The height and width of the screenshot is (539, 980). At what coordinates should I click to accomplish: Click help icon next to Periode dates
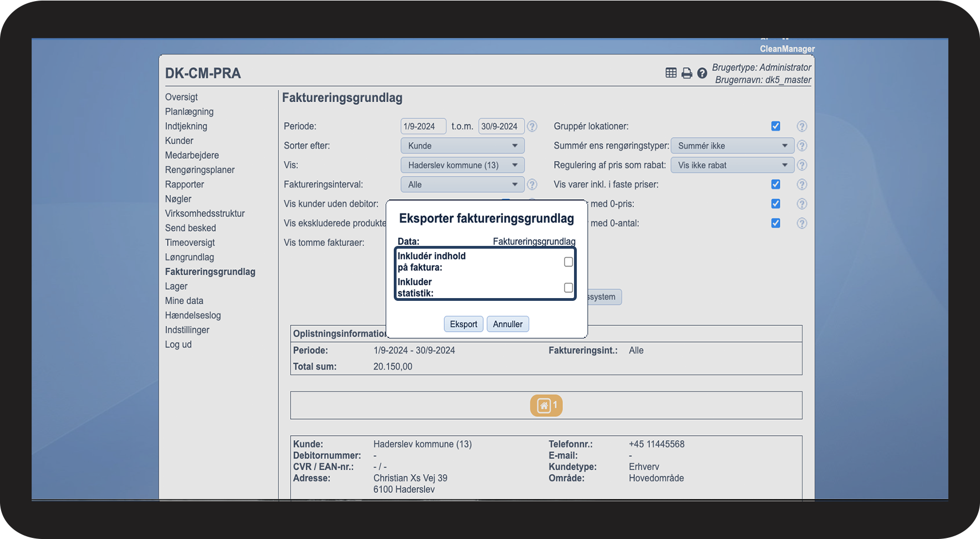click(x=532, y=127)
